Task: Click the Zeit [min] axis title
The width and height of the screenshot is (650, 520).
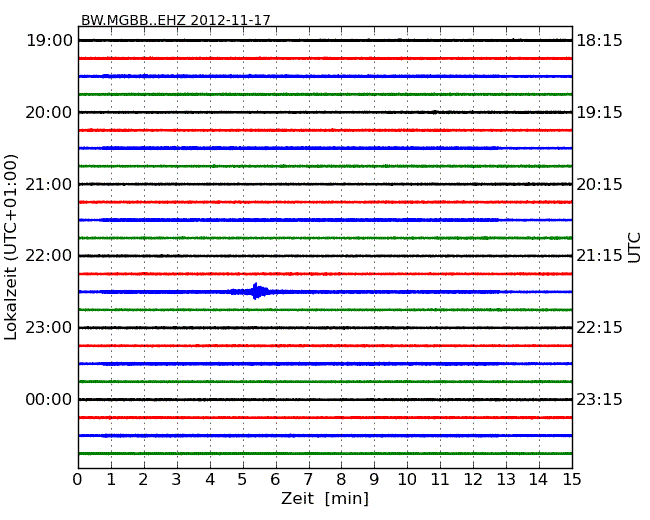Action: (325, 498)
